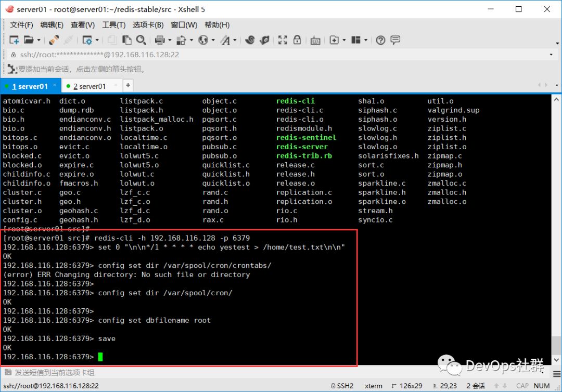Click SSH2 in the status bar
This screenshot has width=562, height=392.
pos(342,386)
